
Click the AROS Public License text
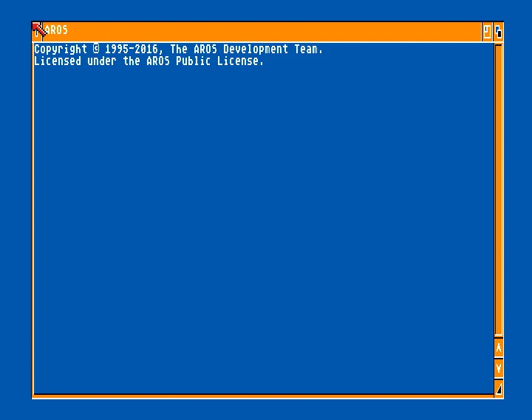click(205, 61)
